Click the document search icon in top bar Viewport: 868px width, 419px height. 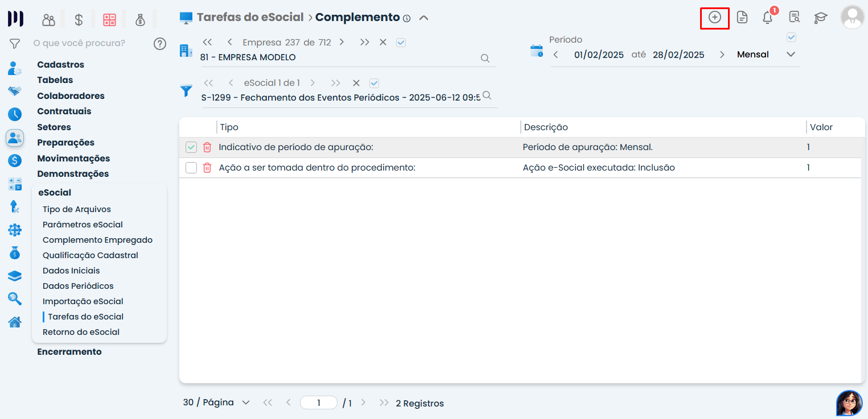[794, 17]
